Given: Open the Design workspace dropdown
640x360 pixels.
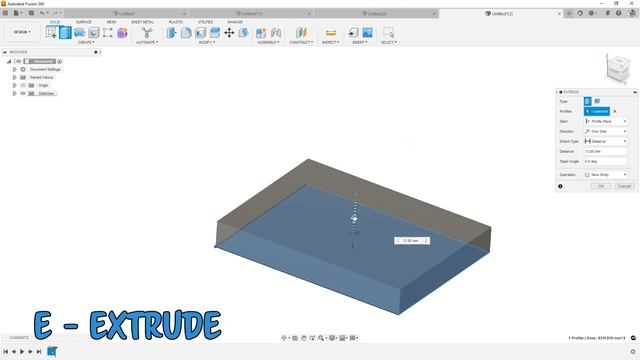Looking at the screenshot, I should [x=22, y=32].
